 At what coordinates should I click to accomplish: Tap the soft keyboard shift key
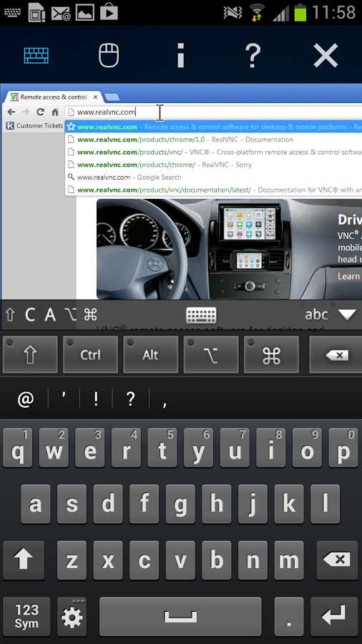(x=24, y=560)
